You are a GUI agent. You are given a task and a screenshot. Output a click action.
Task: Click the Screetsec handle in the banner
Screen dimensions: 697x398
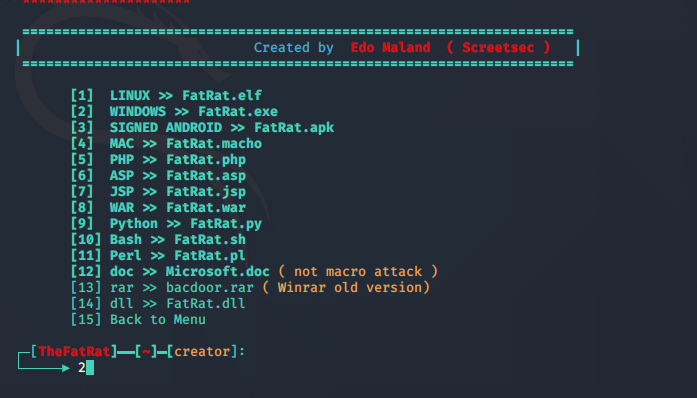click(498, 48)
